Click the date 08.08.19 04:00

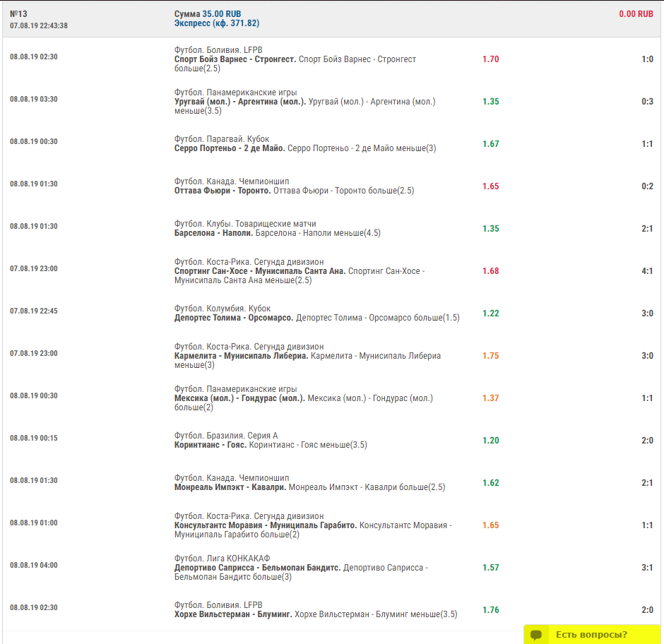34,565
